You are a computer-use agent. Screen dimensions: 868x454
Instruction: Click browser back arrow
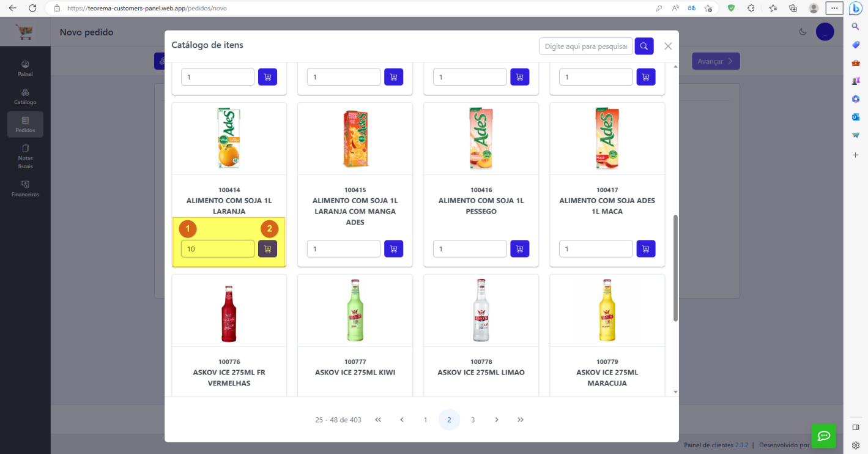tap(12, 8)
